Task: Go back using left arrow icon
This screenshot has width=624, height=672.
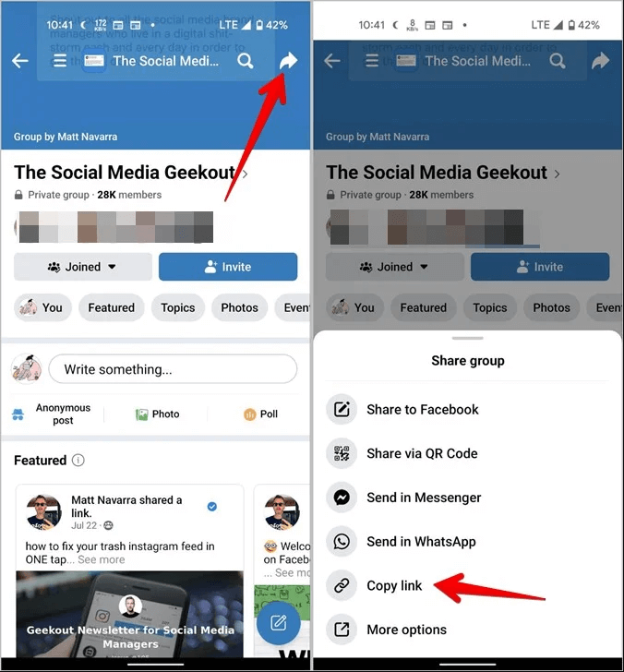Action: (x=20, y=61)
